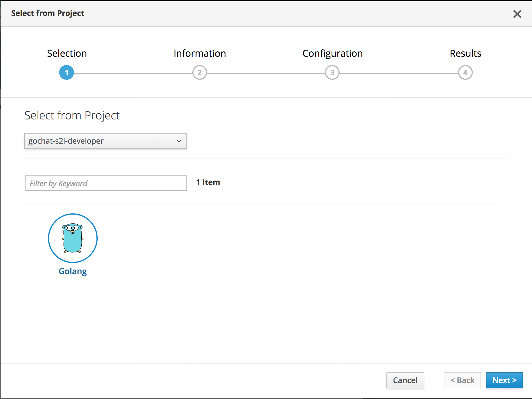Open the gochat-s2i-developer project dropdown
This screenshot has height=399, width=532.
pyautogui.click(x=106, y=141)
